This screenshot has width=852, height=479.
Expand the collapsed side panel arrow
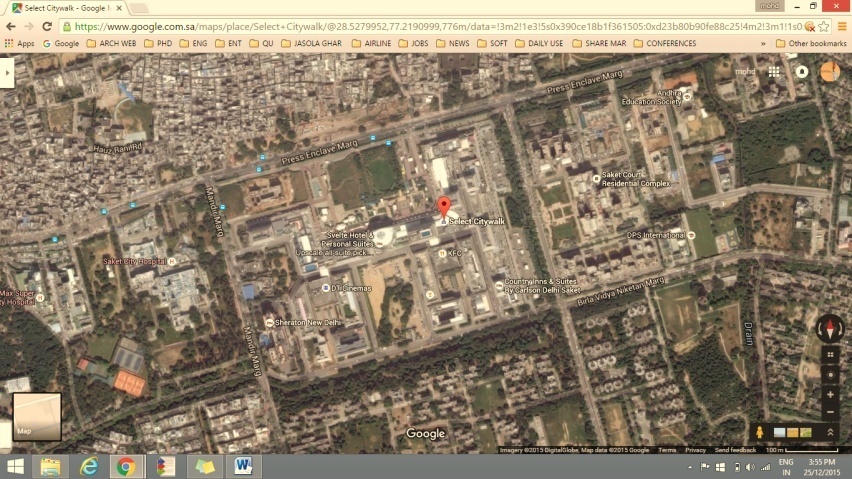point(6,71)
